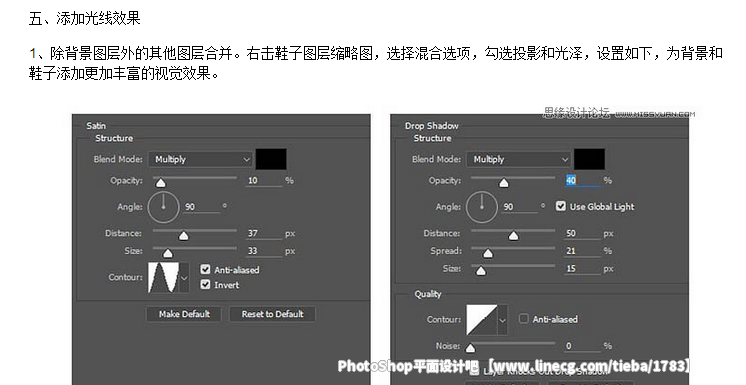Image resolution: width=746 pixels, height=385 pixels.
Task: Toggle the Use Global Light checkbox
Action: [561, 206]
